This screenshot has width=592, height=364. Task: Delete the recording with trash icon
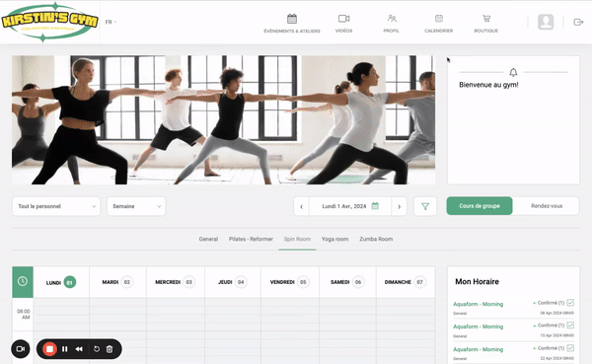110,349
